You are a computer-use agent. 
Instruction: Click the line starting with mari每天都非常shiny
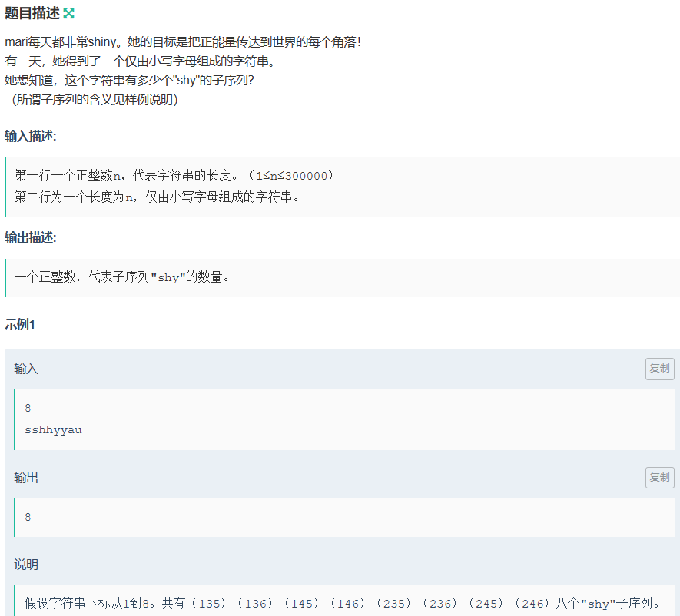[183, 42]
